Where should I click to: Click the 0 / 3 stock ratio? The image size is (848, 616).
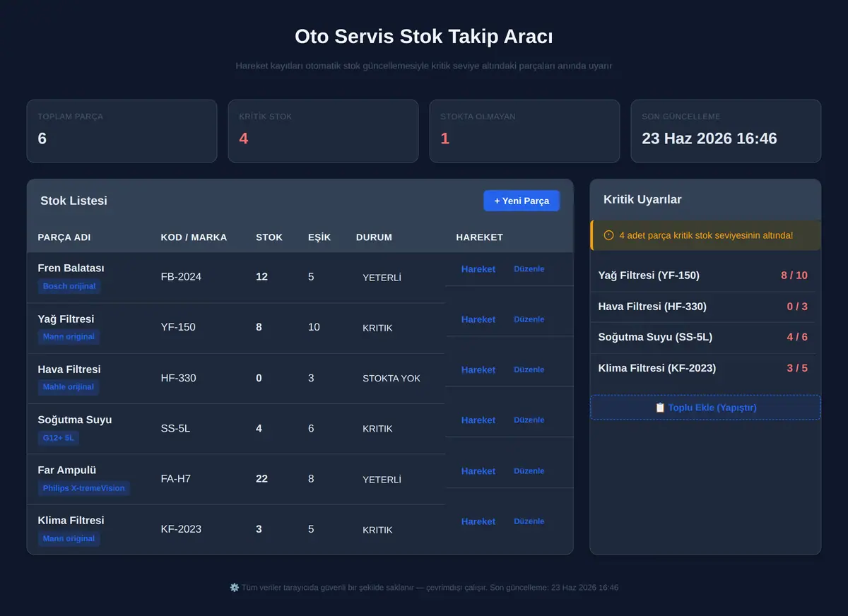797,307
